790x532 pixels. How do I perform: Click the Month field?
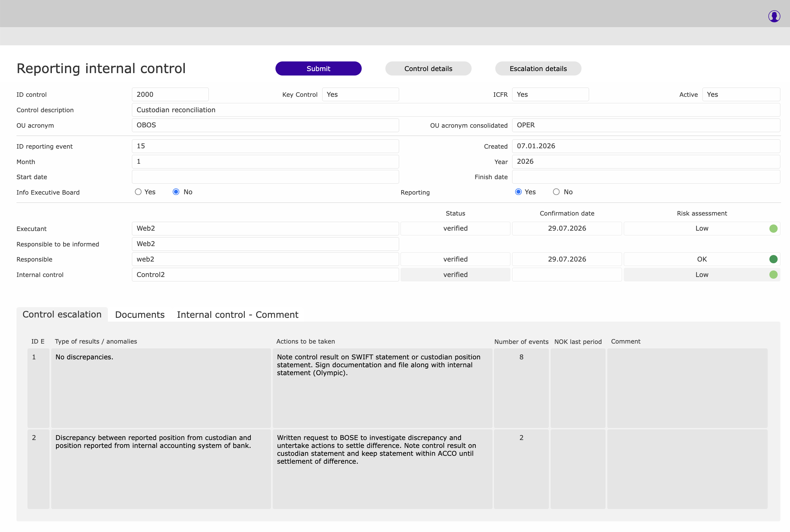[266, 162]
